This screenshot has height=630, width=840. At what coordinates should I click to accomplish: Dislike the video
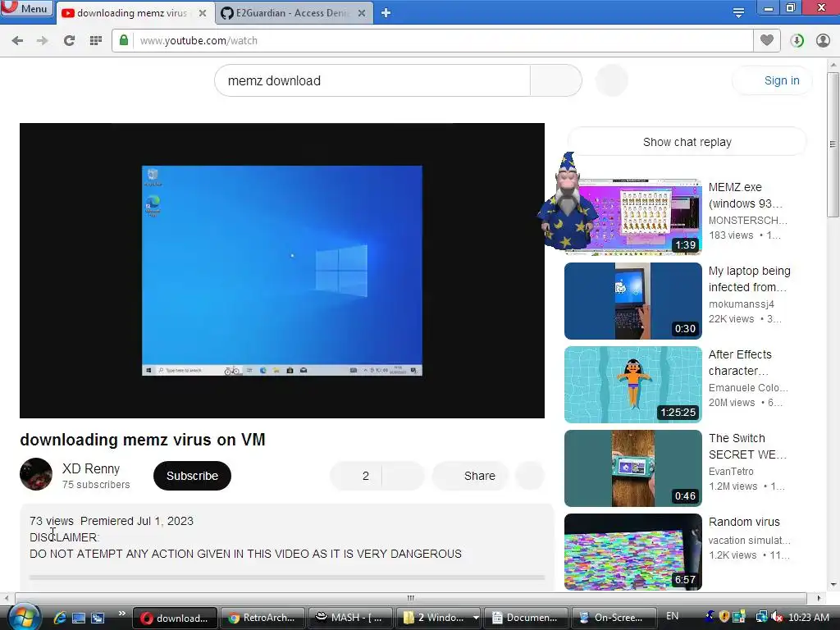403,476
